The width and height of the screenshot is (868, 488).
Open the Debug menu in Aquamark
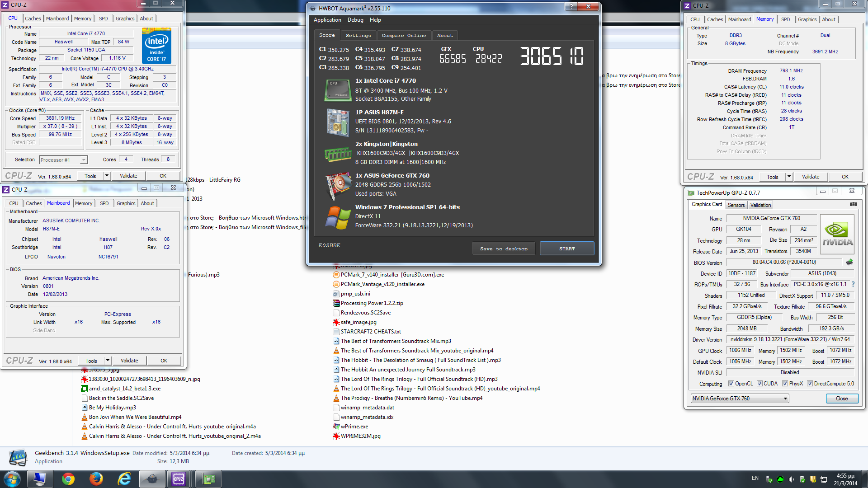click(355, 20)
